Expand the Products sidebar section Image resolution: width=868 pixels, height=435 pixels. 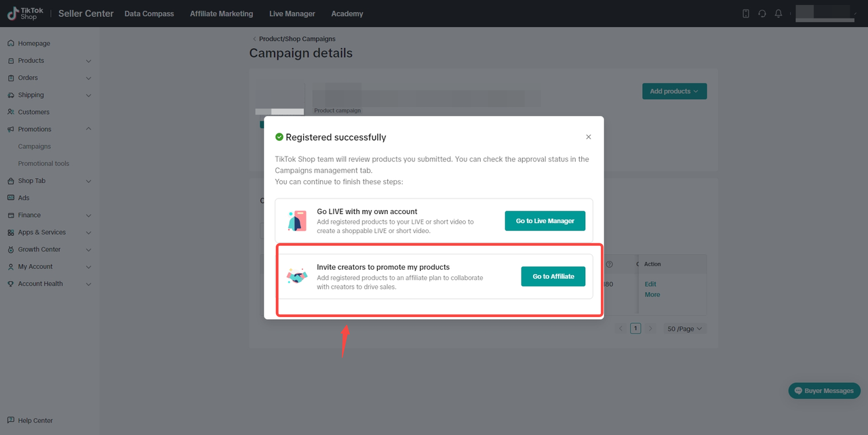tap(89, 61)
